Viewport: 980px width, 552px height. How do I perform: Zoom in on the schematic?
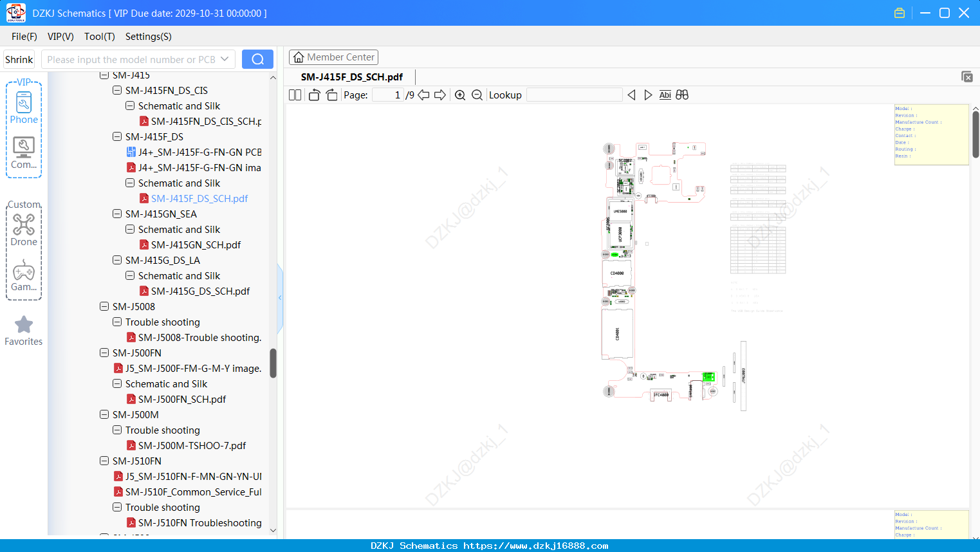[460, 95]
